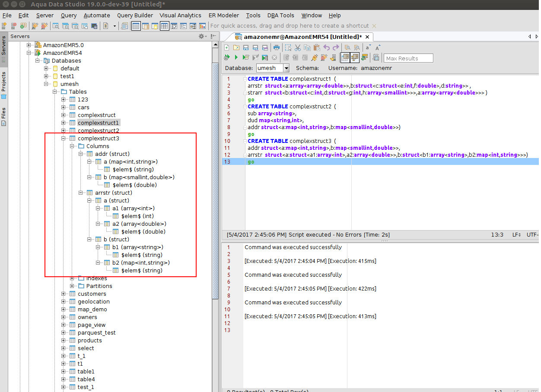541x392 pixels.
Task: Expand the customers table node
Action: tap(64, 294)
